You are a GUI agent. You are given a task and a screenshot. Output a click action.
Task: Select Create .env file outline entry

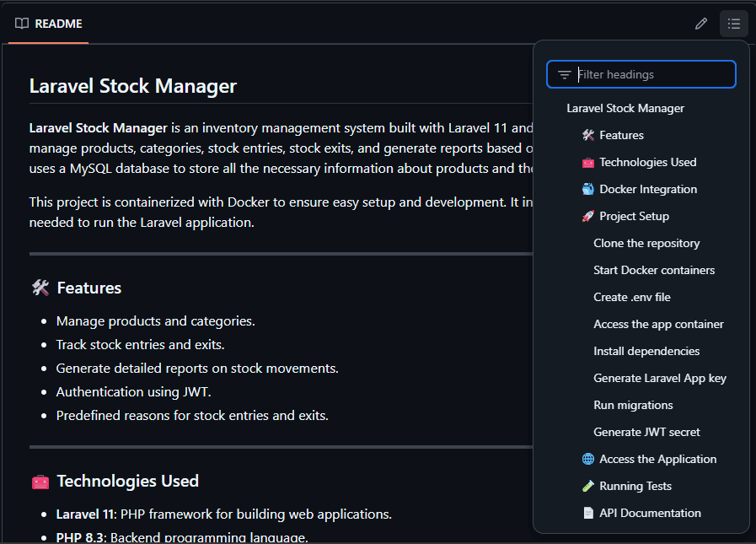[x=632, y=298]
